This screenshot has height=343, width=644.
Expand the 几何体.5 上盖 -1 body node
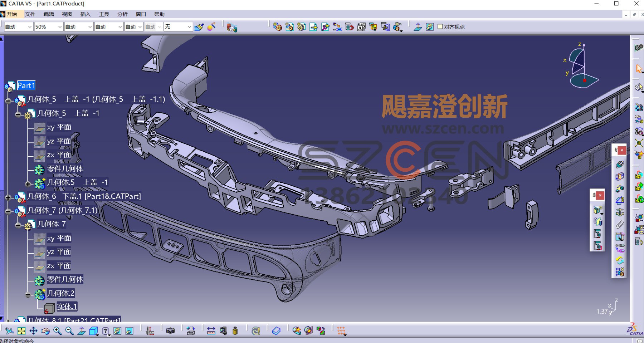pos(28,184)
